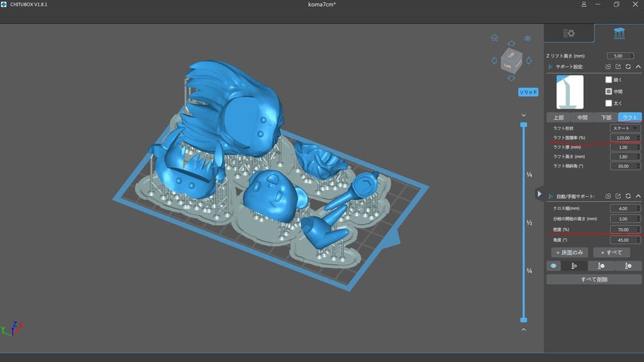
Task: Reset view with the home icon
Action: click(494, 38)
